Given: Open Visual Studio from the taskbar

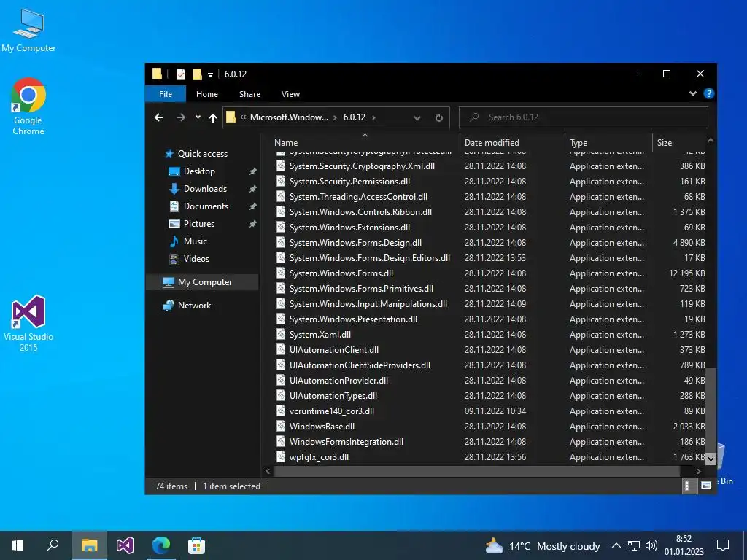Looking at the screenshot, I should (125, 545).
